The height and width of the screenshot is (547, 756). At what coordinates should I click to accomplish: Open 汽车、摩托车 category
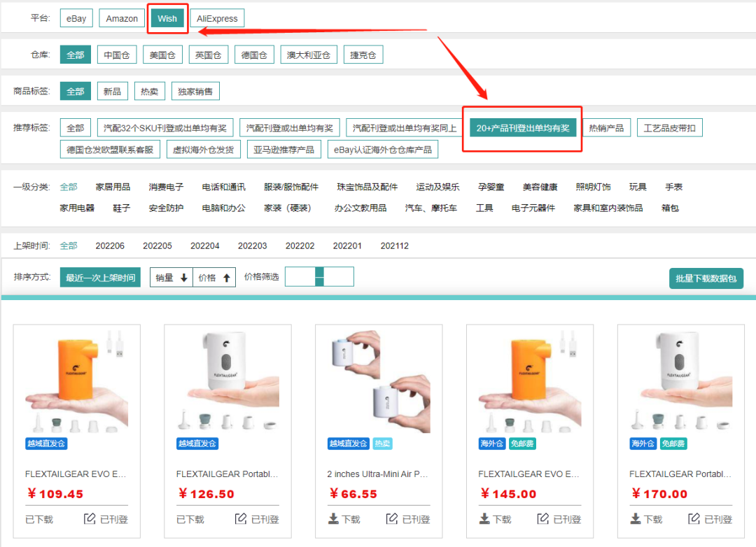tap(431, 208)
